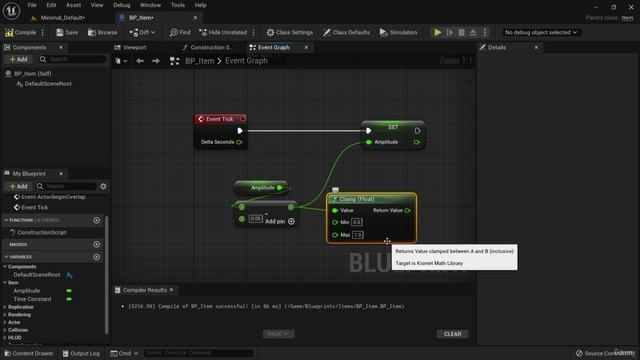Open Class Settings
Viewport: 640px width, 360px height.
point(290,32)
